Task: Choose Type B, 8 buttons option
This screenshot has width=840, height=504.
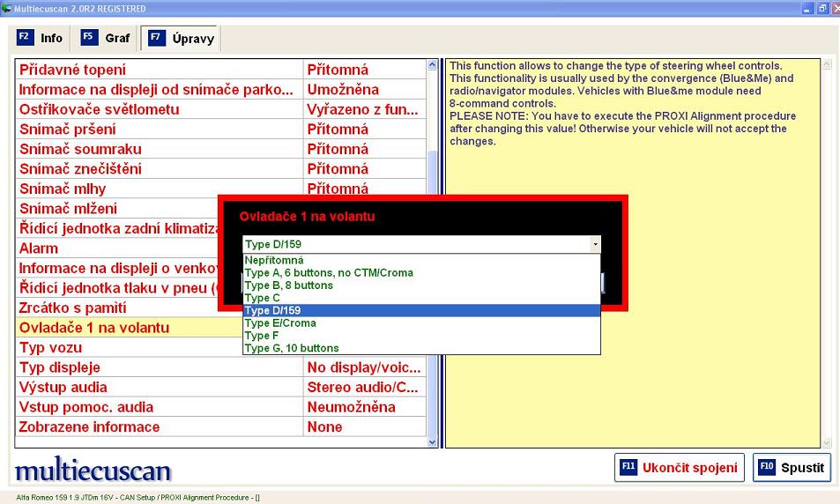Action: (421, 285)
